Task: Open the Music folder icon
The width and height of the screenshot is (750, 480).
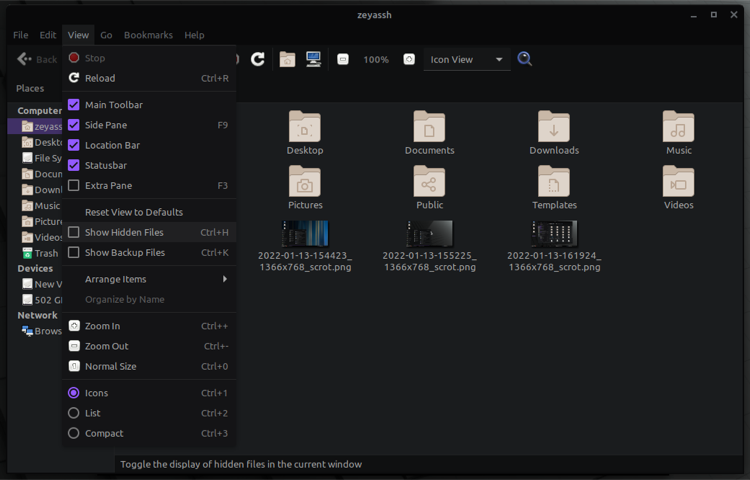Action: click(x=678, y=128)
